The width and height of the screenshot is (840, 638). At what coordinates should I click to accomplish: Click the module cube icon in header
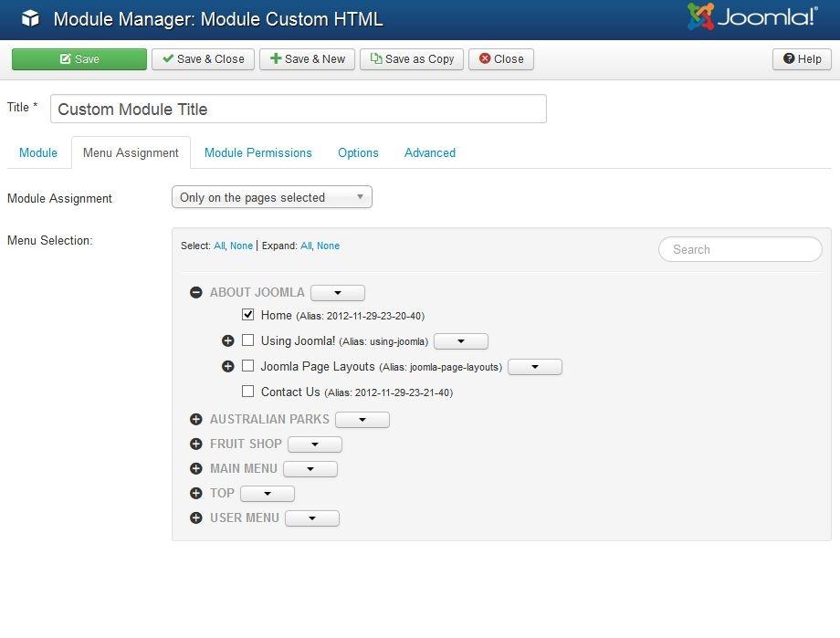pos(30,19)
